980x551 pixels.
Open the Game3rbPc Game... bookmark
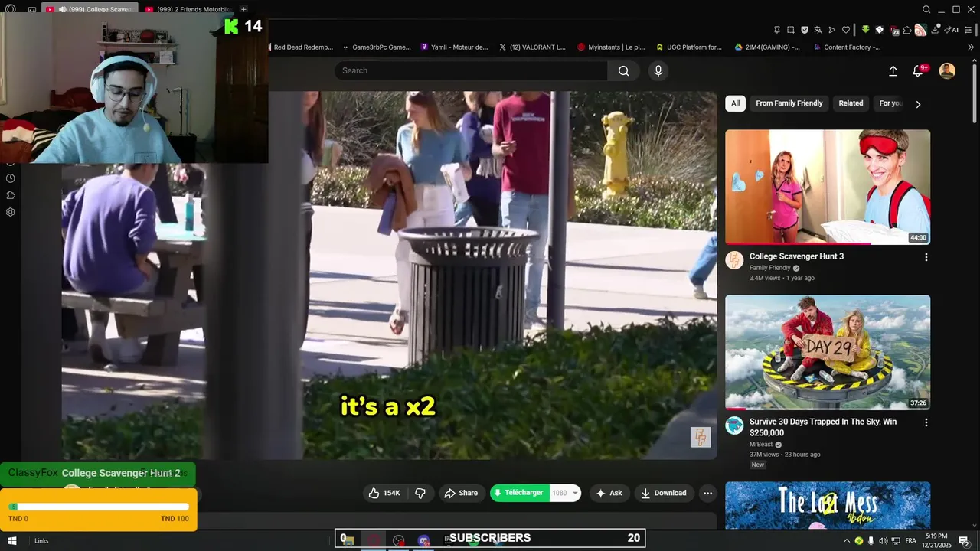pos(377,47)
